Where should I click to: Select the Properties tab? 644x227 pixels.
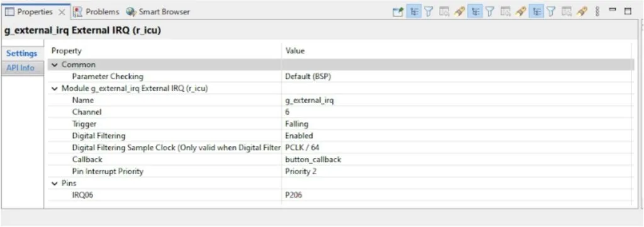(x=35, y=12)
